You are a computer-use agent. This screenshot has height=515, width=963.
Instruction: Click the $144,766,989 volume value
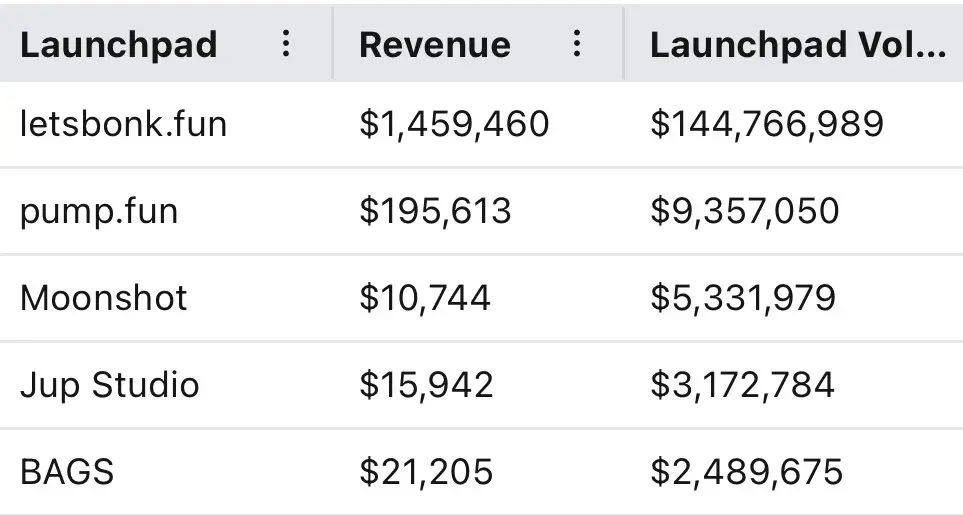(767, 124)
